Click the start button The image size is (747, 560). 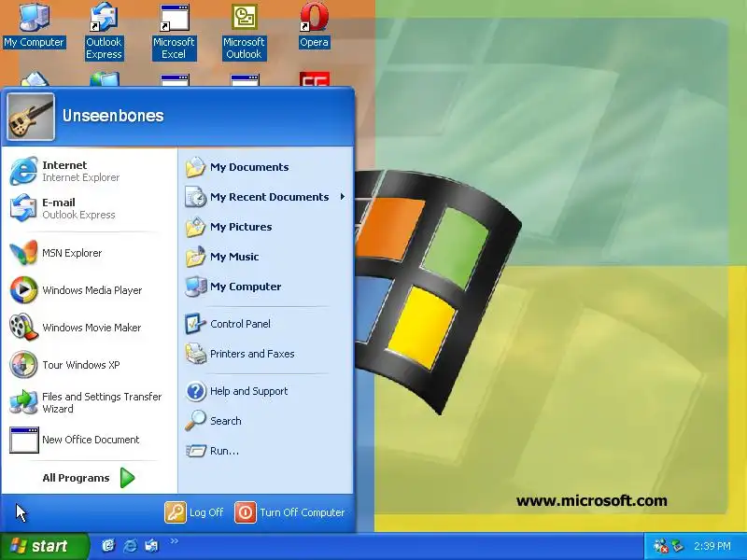coord(44,546)
